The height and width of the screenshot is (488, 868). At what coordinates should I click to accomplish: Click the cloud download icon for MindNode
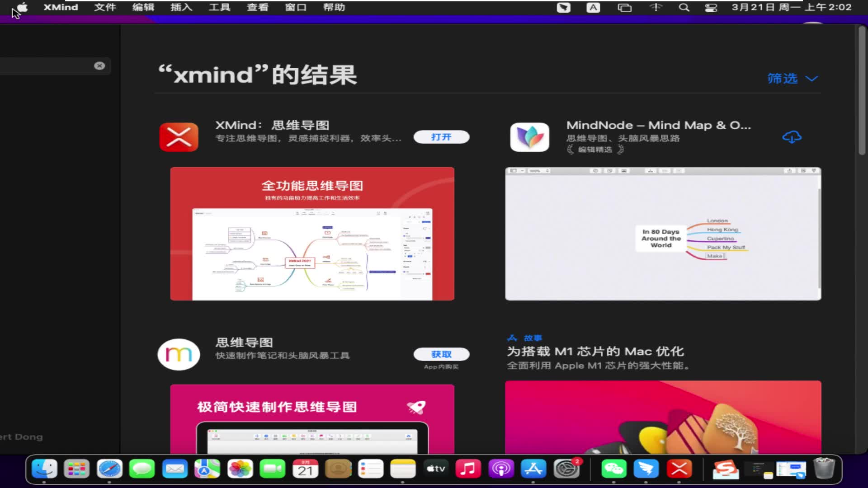coord(792,137)
